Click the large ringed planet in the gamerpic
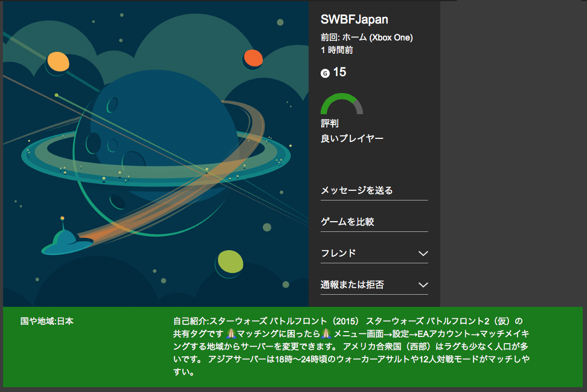This screenshot has width=587, height=392. (x=163, y=139)
